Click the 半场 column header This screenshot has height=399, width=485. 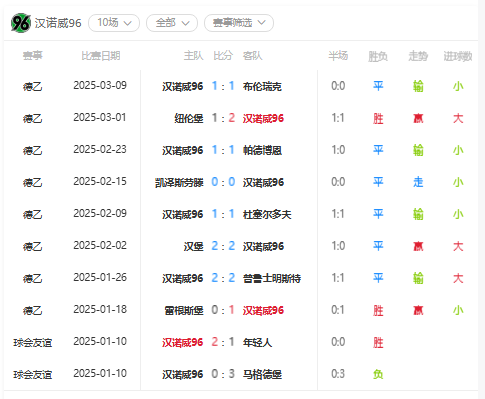[338, 56]
